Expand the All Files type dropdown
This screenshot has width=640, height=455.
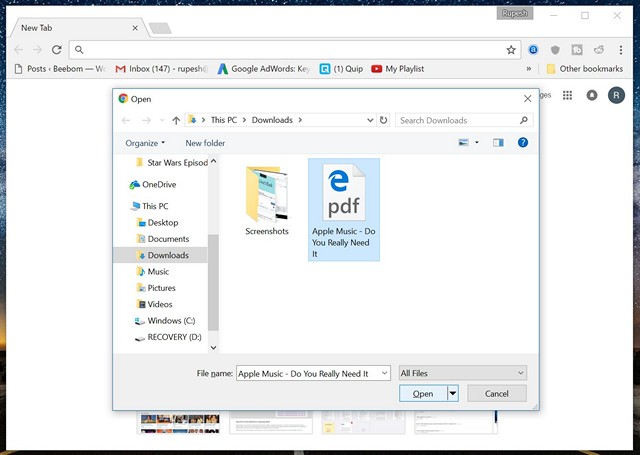462,373
